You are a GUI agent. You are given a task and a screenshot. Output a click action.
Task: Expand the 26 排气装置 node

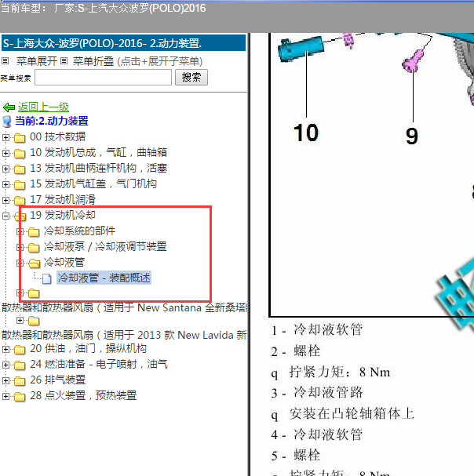click(x=5, y=380)
